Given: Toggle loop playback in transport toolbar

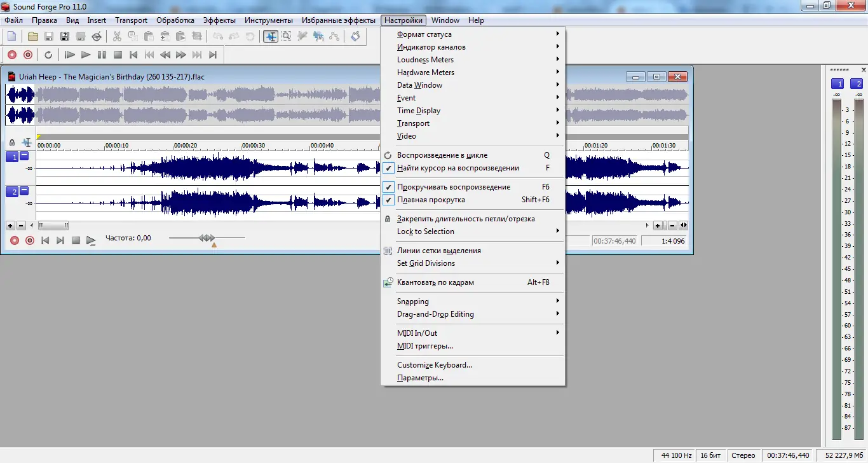Looking at the screenshot, I should (48, 55).
